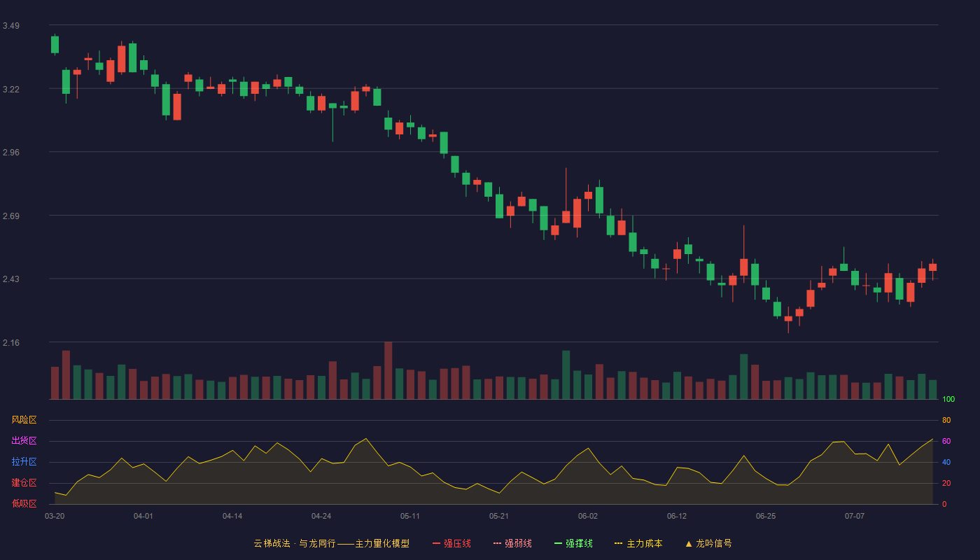The height and width of the screenshot is (560, 980).
Task: Click the 20 indicator scale label
Action: click(946, 483)
